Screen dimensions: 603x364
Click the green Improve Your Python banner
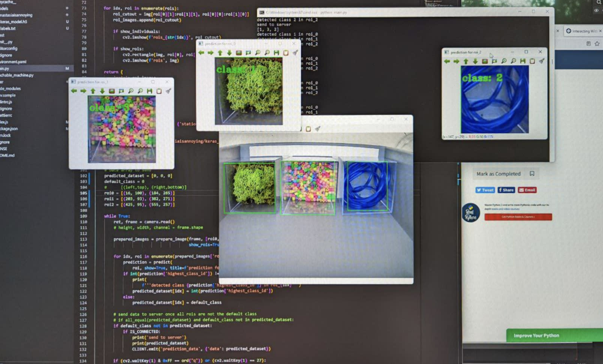click(x=555, y=336)
